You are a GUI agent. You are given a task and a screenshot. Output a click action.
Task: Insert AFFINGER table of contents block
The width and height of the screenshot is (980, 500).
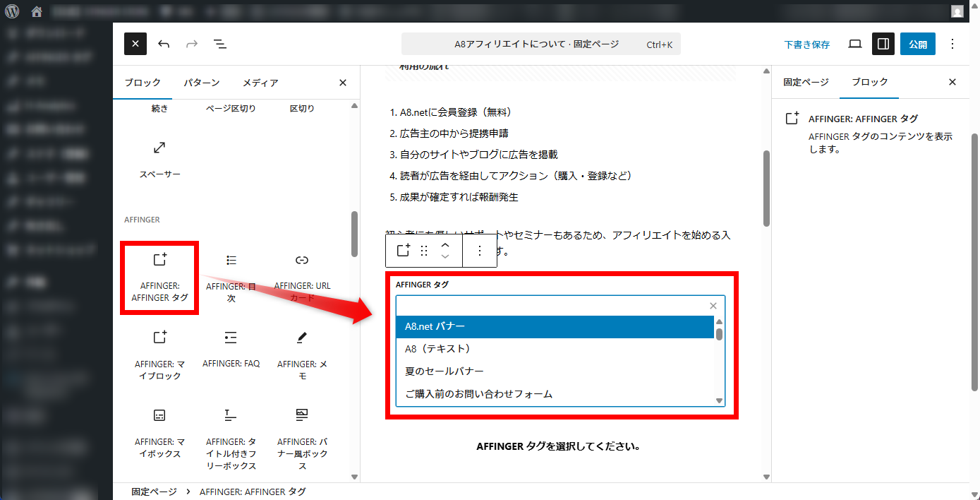pyautogui.click(x=231, y=278)
